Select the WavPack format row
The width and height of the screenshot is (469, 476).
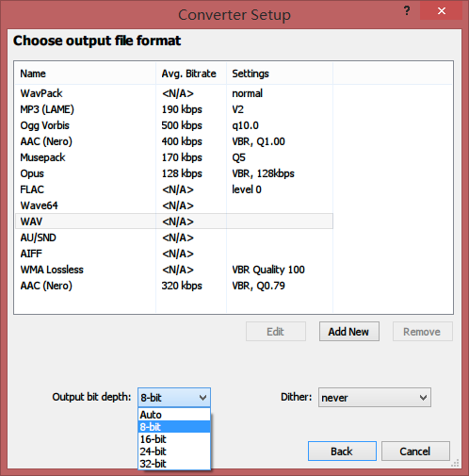(x=174, y=93)
